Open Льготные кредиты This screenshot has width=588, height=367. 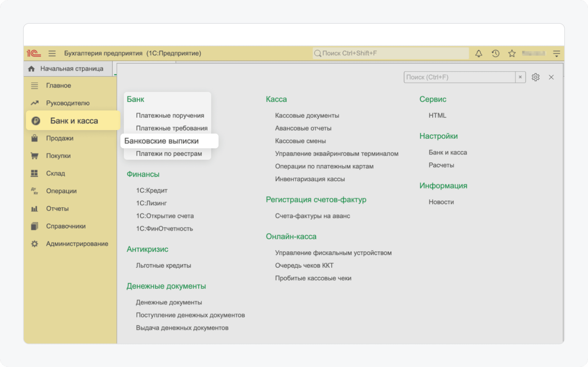(164, 266)
